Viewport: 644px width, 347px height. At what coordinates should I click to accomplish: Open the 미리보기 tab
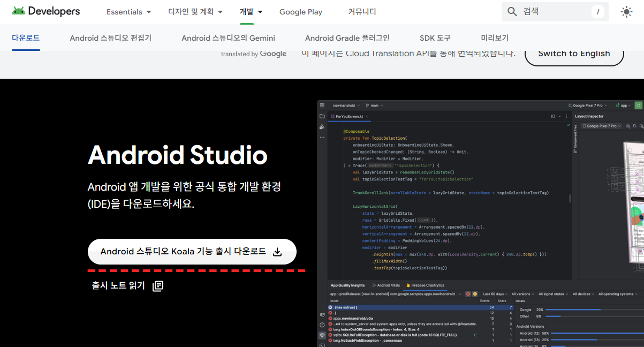(x=495, y=38)
